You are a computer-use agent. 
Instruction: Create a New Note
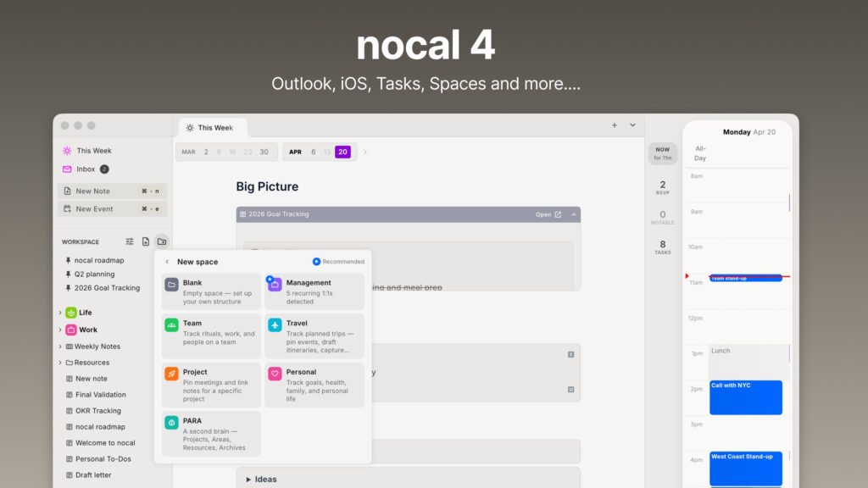tap(113, 191)
